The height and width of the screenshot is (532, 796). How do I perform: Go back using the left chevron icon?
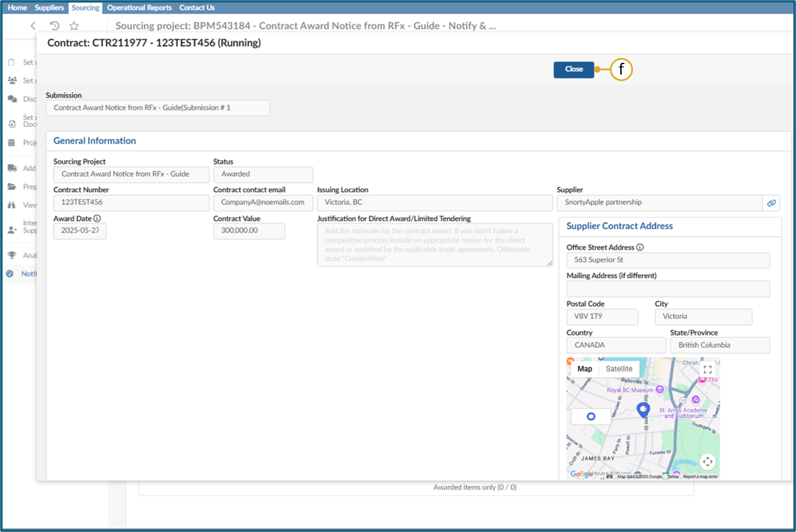pyautogui.click(x=33, y=26)
